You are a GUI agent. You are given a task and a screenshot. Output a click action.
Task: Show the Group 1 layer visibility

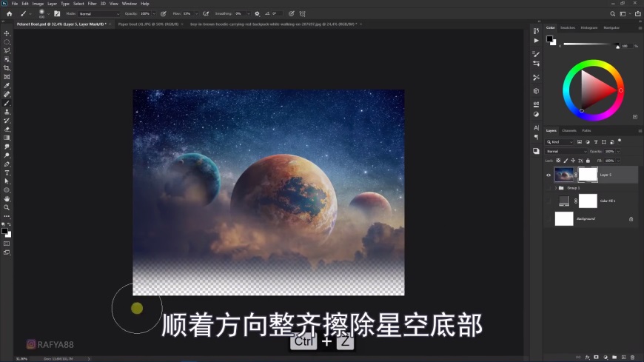(549, 188)
